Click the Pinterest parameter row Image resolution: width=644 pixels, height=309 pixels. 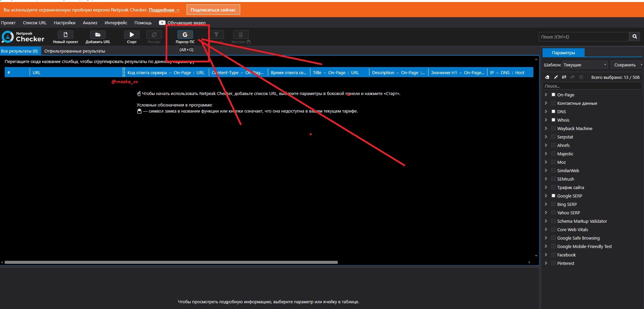tap(566, 263)
